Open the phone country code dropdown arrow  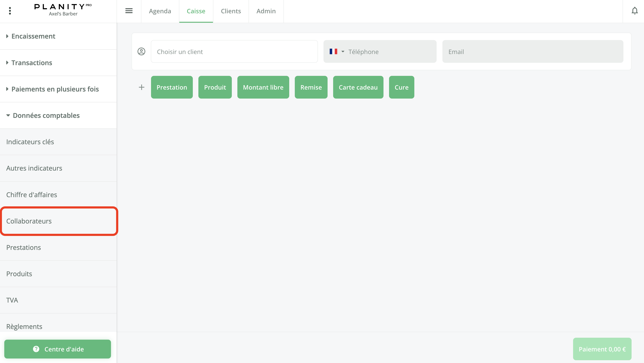[x=343, y=51]
